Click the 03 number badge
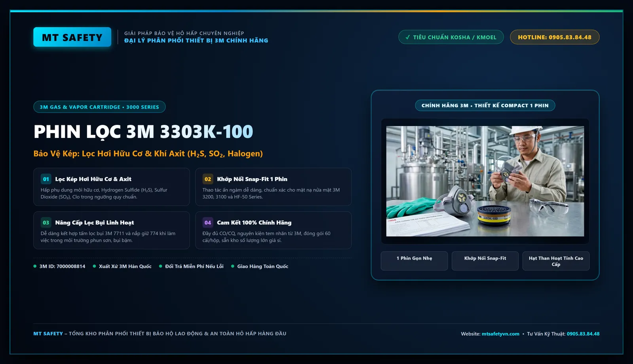 46,223
